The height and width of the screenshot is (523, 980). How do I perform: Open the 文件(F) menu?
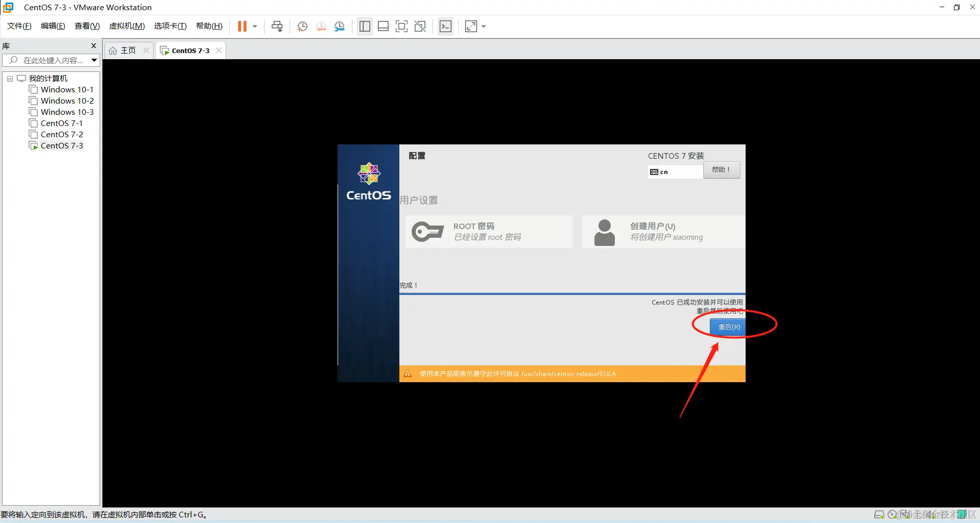[x=19, y=26]
